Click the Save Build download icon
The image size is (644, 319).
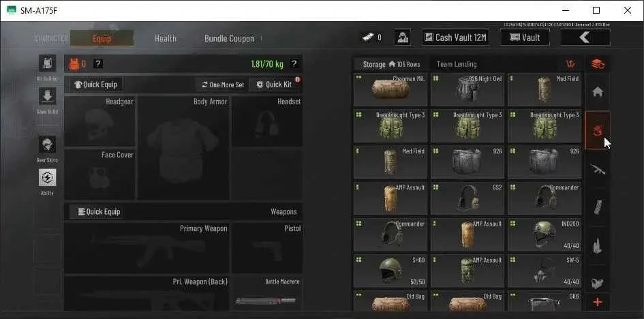(47, 97)
